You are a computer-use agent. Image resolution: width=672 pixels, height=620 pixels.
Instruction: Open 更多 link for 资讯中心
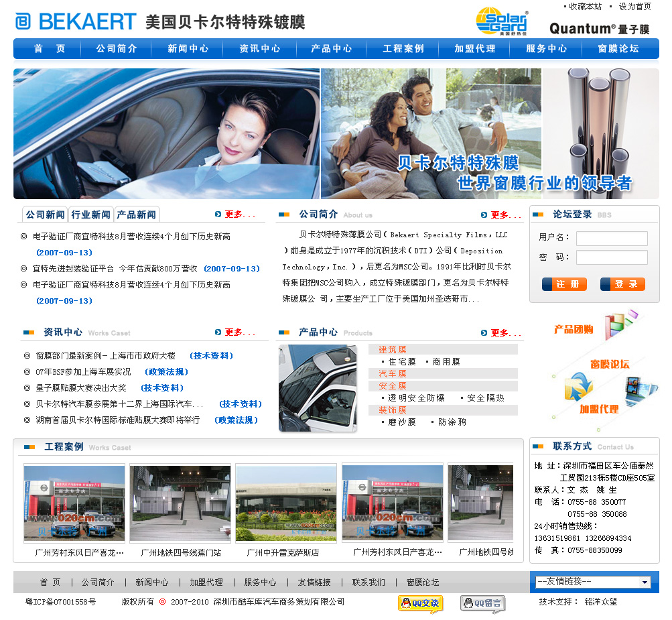click(x=240, y=332)
